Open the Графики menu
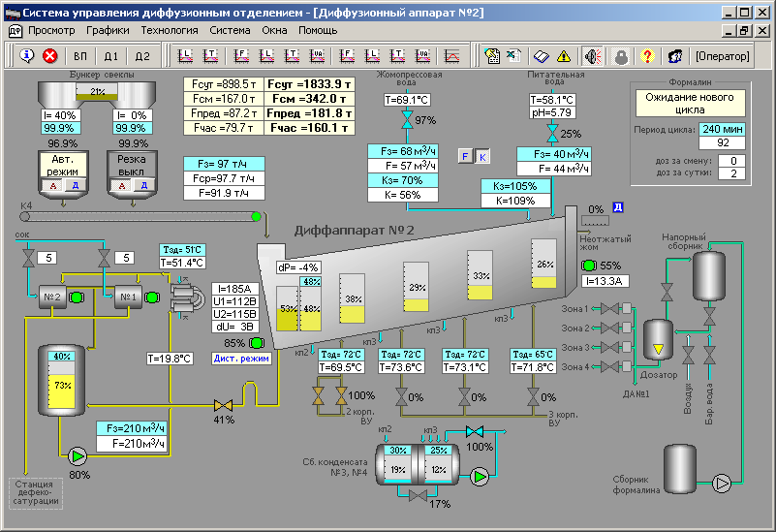776x532 pixels. (x=108, y=31)
